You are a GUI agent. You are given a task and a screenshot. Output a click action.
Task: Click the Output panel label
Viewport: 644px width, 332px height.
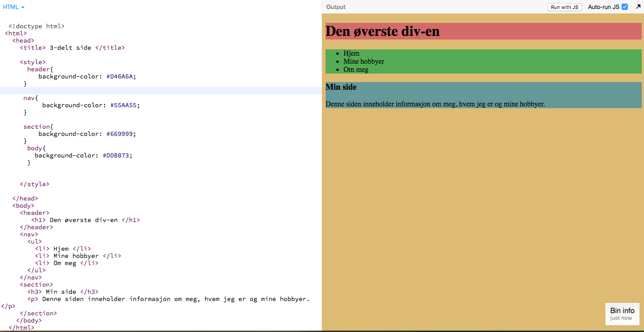(x=336, y=7)
